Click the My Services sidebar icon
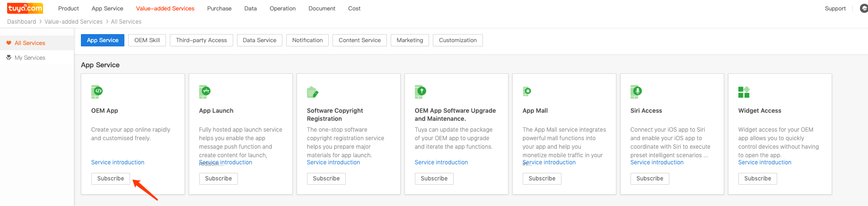Viewport: 868px width, 206px height. 9,57
